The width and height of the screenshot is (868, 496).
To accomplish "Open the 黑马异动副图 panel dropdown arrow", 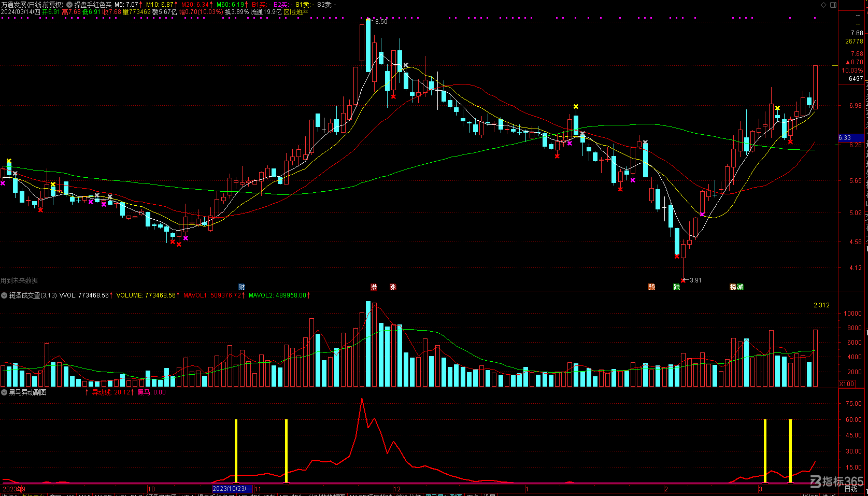I will pyautogui.click(x=4, y=392).
